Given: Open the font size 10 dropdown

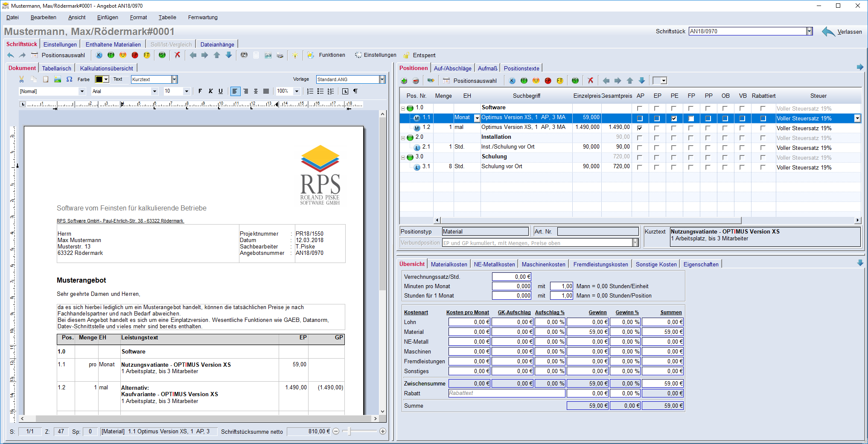Looking at the screenshot, I should (x=186, y=91).
